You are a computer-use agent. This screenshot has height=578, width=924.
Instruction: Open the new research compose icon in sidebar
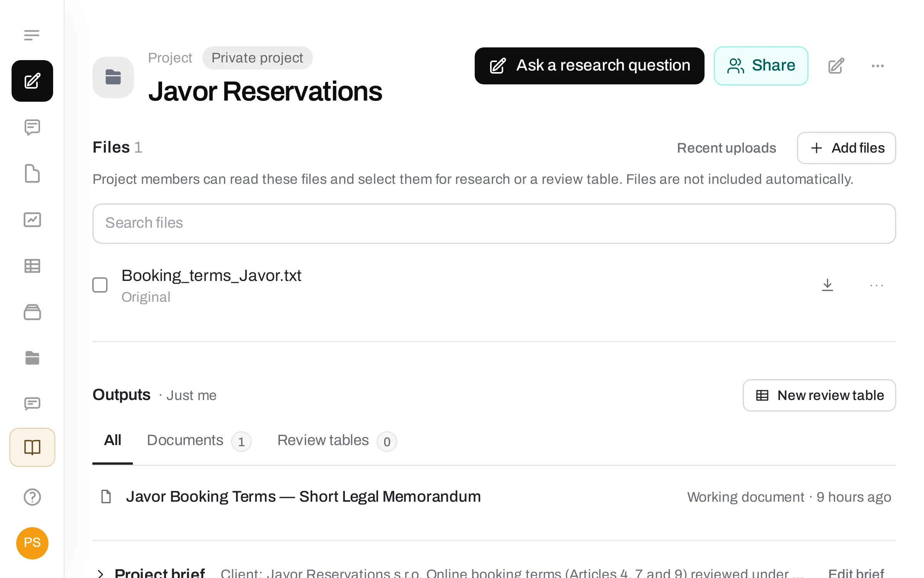[x=32, y=81]
